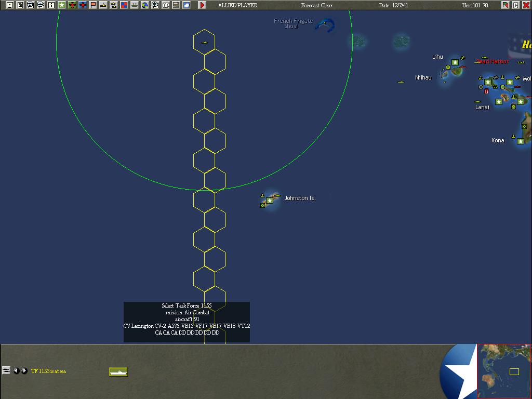Screen dimensions: 532x399
Task: Click the 'C' icon at top right
Action: click(516, 5)
